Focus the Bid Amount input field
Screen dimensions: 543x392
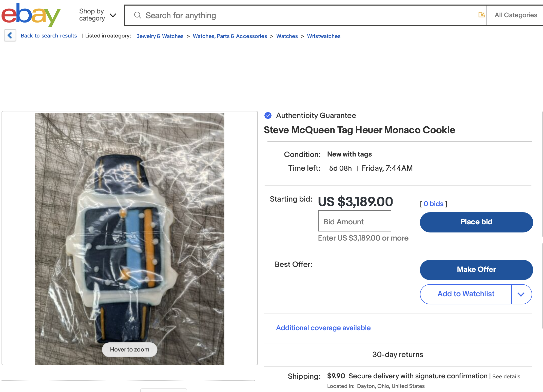(x=355, y=221)
